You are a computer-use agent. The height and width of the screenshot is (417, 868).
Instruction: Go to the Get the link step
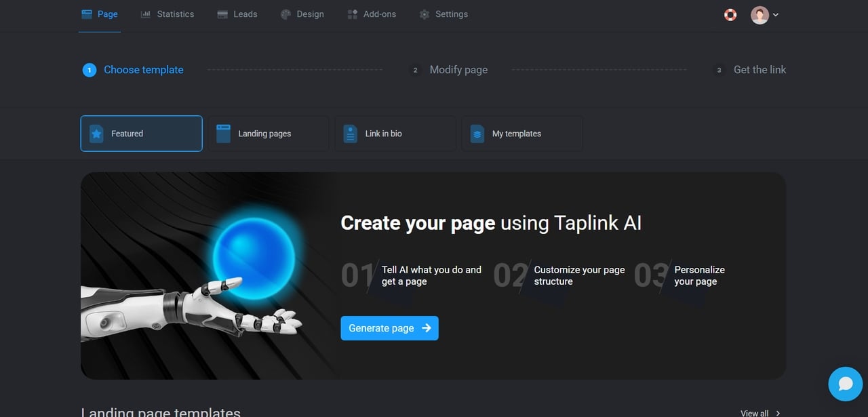(x=749, y=70)
